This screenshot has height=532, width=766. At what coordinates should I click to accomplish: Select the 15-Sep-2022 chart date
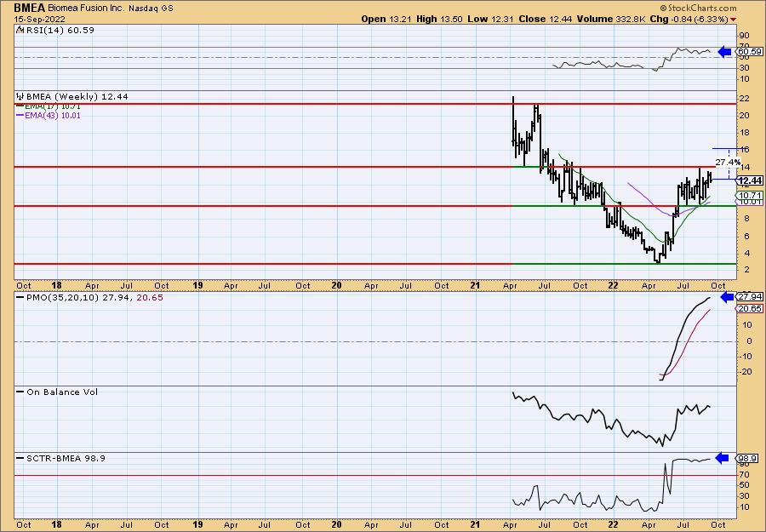click(37, 19)
